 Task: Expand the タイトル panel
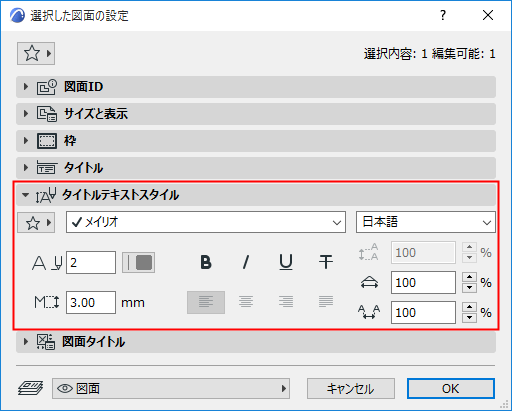pyautogui.click(x=256, y=168)
